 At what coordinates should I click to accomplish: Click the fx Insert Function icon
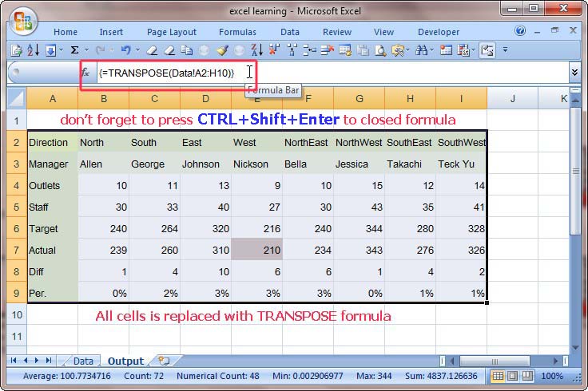click(x=85, y=73)
